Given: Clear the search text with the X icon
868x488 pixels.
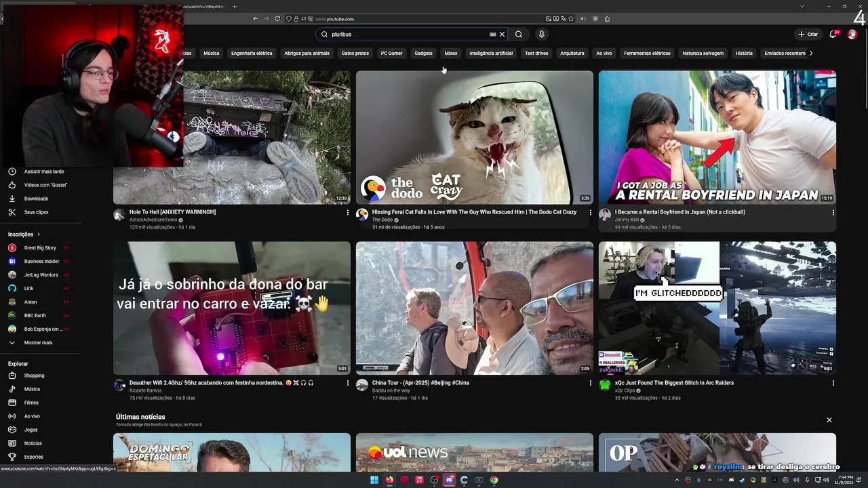Looking at the screenshot, I should 502,34.
